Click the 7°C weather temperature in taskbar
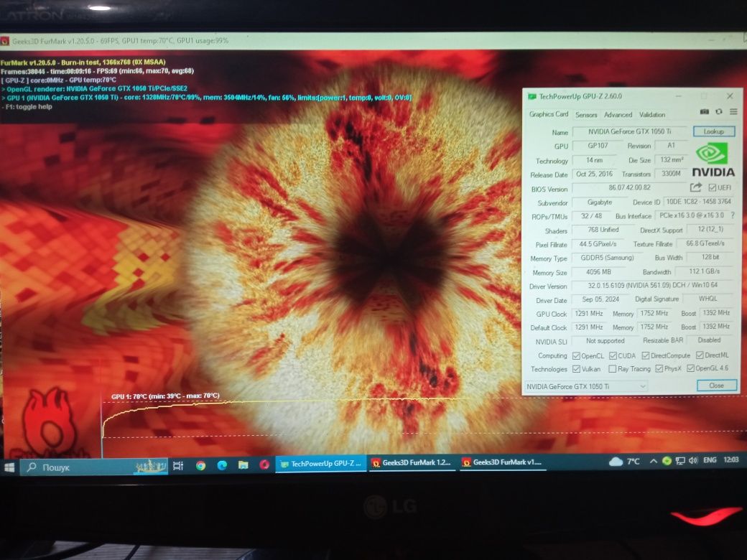 (633, 462)
